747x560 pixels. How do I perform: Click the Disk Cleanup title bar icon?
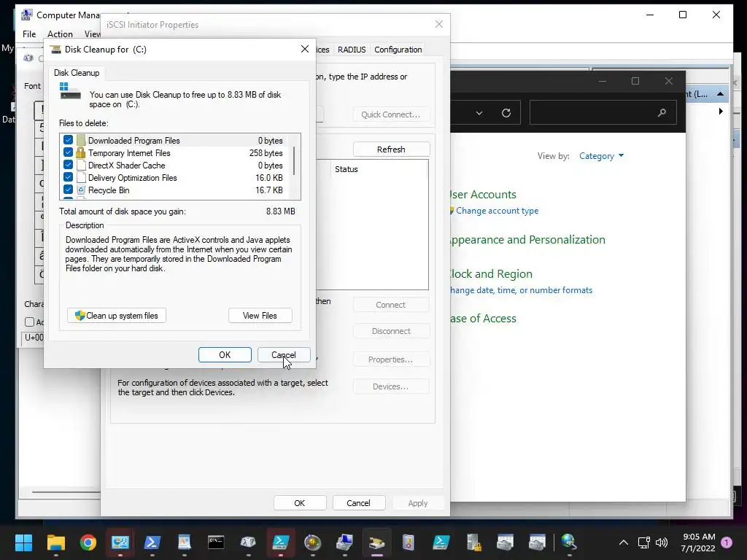pos(55,49)
